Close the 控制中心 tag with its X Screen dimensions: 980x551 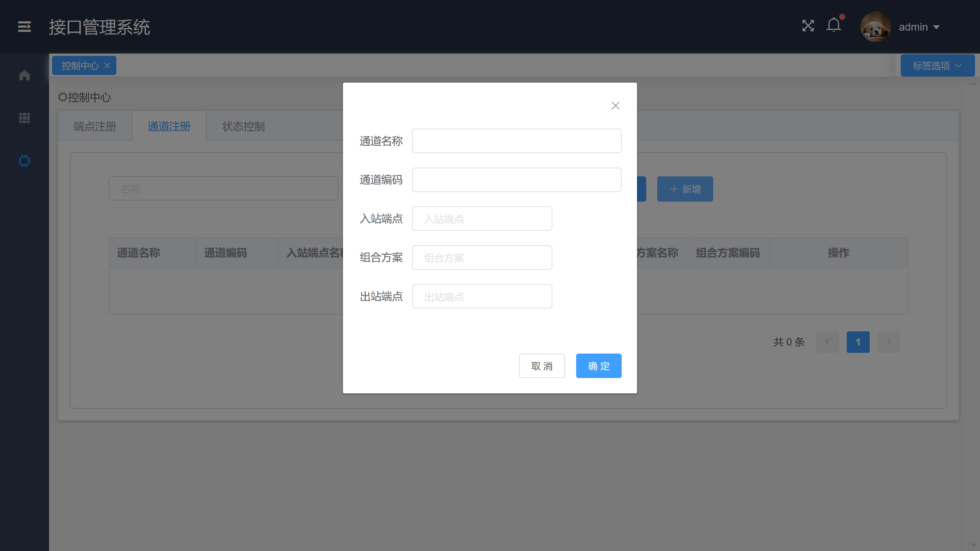[108, 65]
